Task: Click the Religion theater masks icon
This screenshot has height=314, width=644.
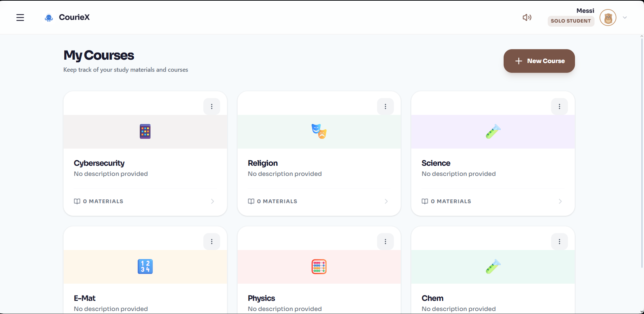Action: [x=319, y=131]
